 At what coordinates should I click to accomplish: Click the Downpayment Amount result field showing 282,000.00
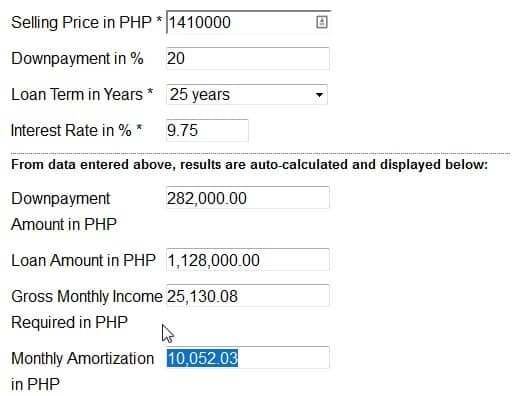point(248,198)
